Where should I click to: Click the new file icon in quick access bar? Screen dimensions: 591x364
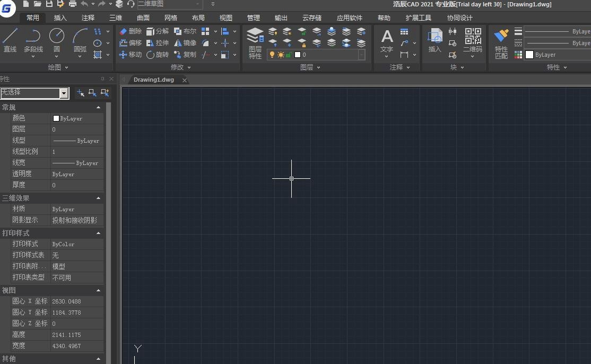point(25,4)
